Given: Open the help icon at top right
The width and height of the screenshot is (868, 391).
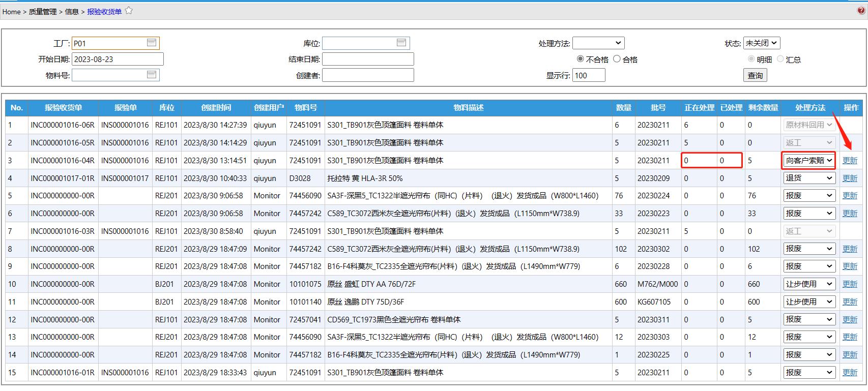Looking at the screenshot, I should (x=861, y=11).
